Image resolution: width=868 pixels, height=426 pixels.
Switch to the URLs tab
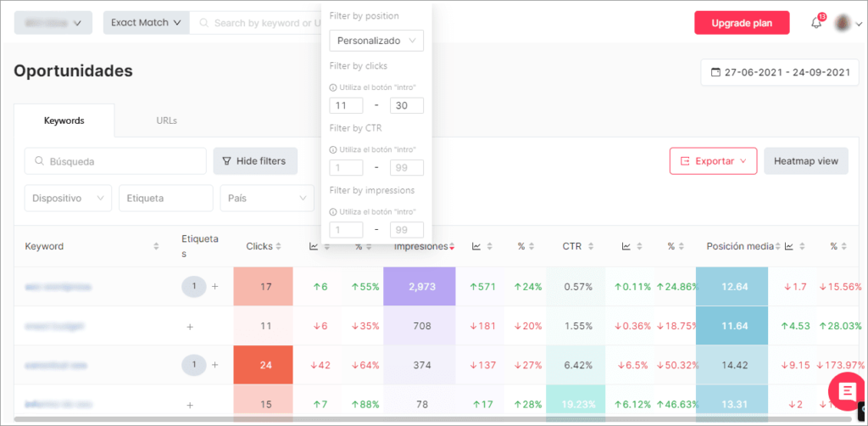167,121
